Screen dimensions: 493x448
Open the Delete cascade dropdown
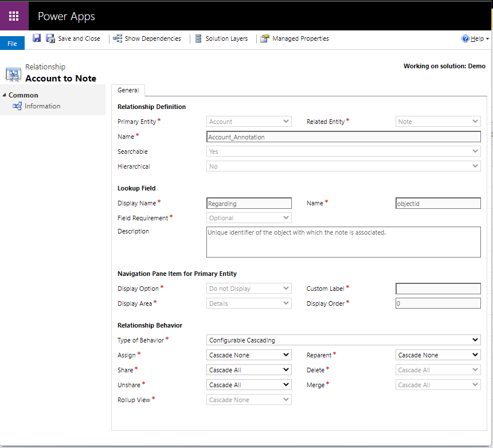point(438,369)
